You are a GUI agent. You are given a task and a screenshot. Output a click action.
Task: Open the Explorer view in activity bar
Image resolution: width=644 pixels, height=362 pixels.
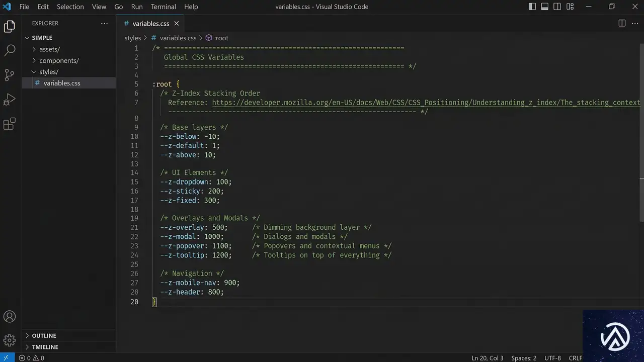(10, 27)
